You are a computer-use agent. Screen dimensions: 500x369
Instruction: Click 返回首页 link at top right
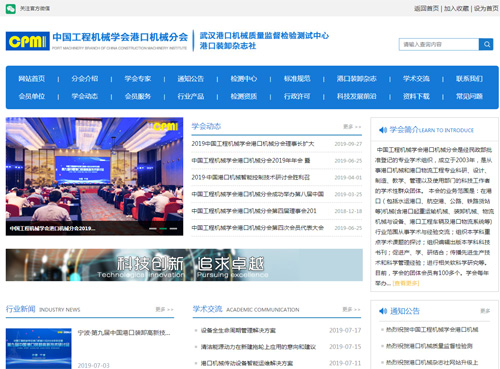[426, 9]
